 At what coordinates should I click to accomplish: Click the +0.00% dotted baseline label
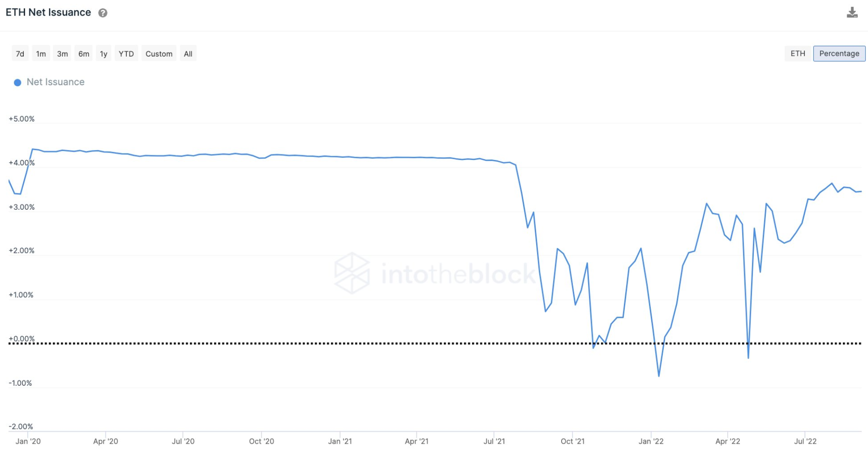pyautogui.click(x=22, y=339)
